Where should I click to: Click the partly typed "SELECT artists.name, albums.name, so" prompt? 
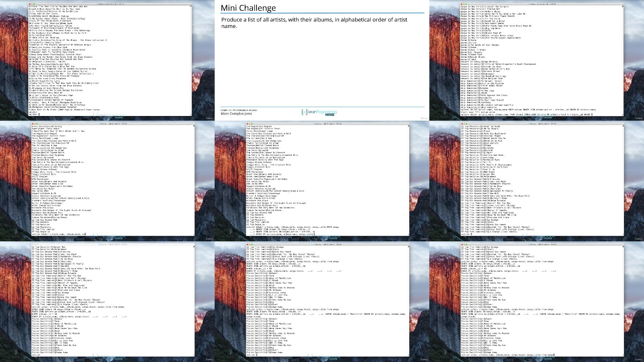[59, 234]
